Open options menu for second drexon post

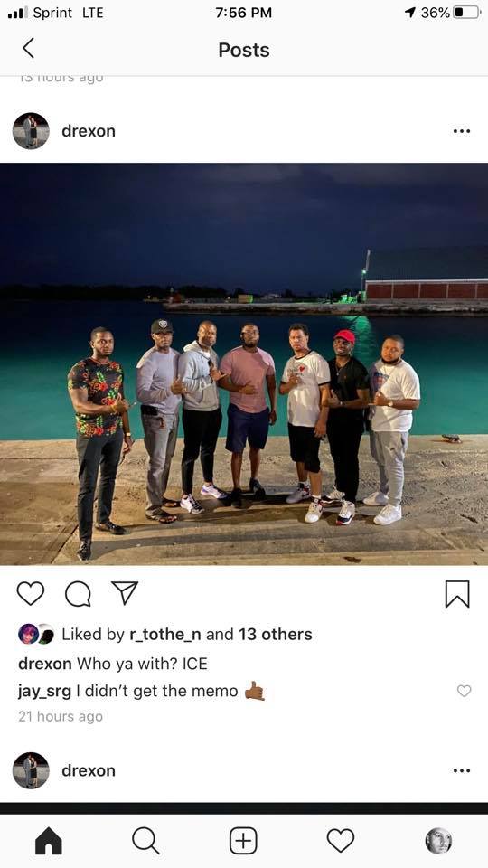click(x=462, y=770)
